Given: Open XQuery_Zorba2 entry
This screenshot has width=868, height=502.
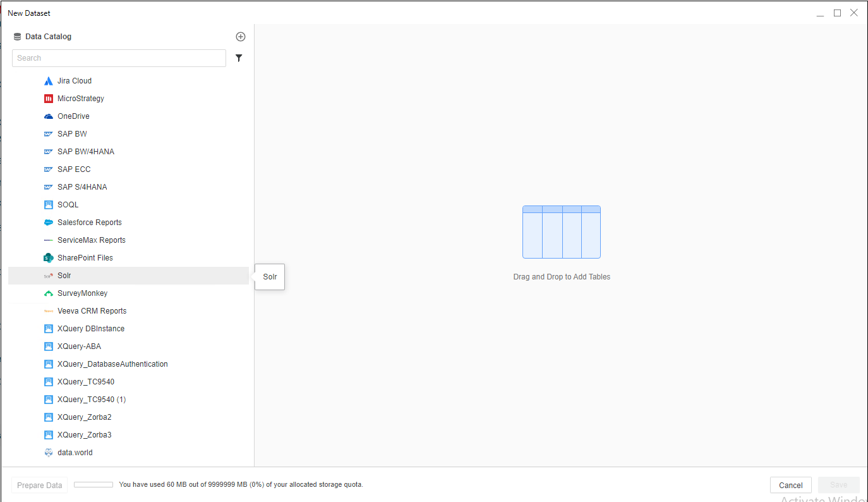Looking at the screenshot, I should click(128, 417).
